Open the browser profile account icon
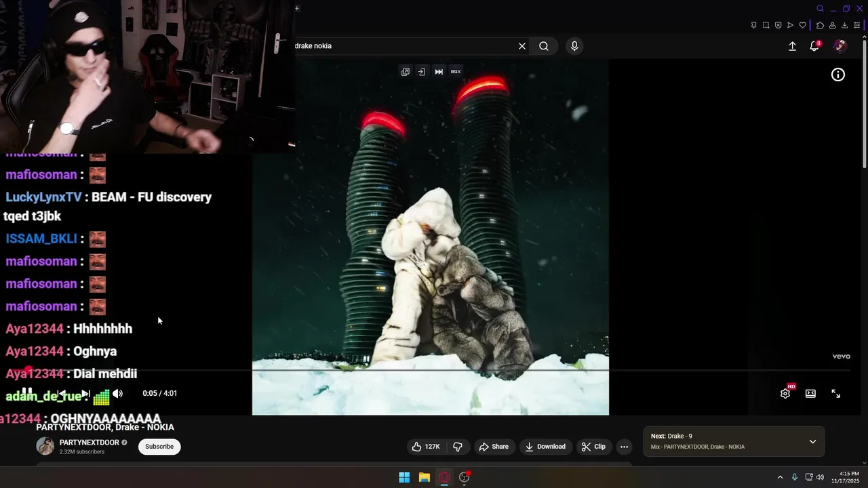 (832, 26)
